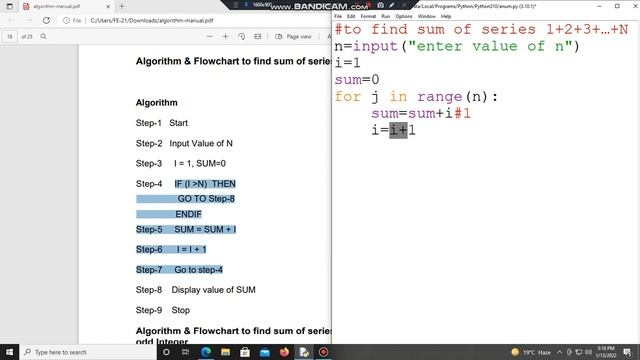Open Mail app from taskbar
Screen dimensions: 640x360
point(264,352)
